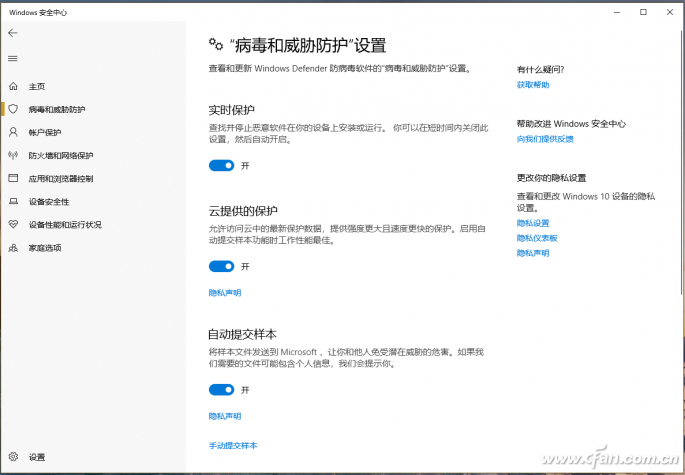Click the gear icon beside 设置

14,457
